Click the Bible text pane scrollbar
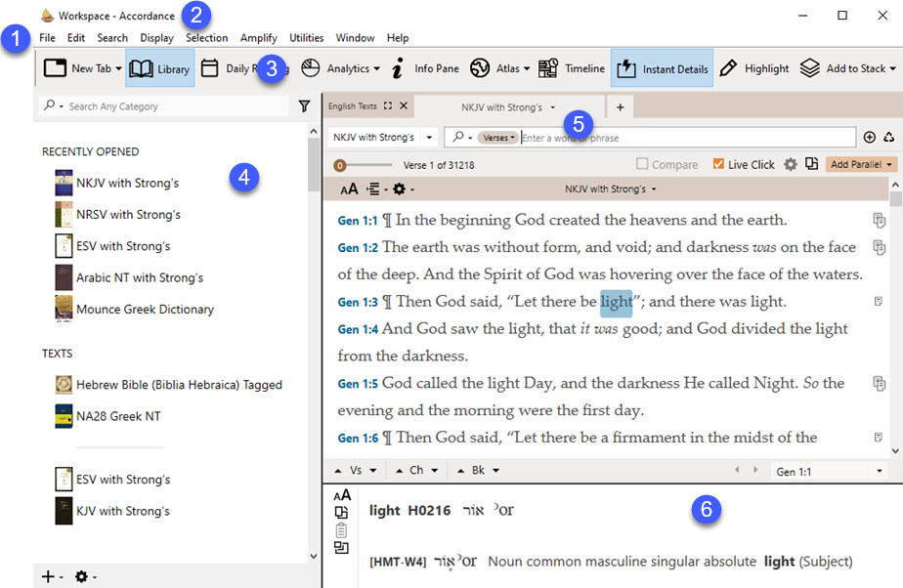 click(895, 198)
